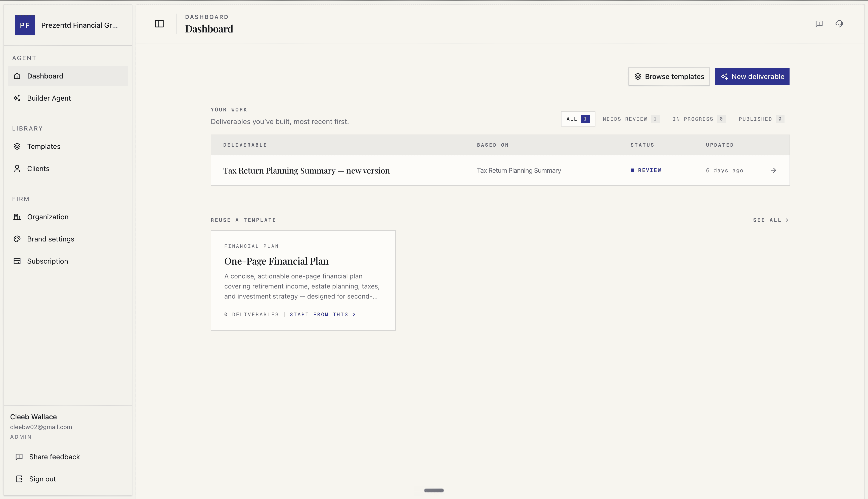Click the Clients person icon
This screenshot has height=499, width=868.
coord(17,169)
